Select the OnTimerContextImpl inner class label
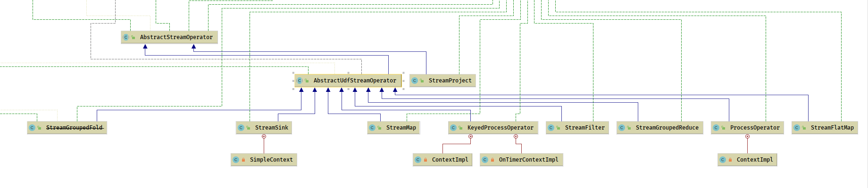The width and height of the screenshot is (868, 188). pyautogui.click(x=528, y=160)
